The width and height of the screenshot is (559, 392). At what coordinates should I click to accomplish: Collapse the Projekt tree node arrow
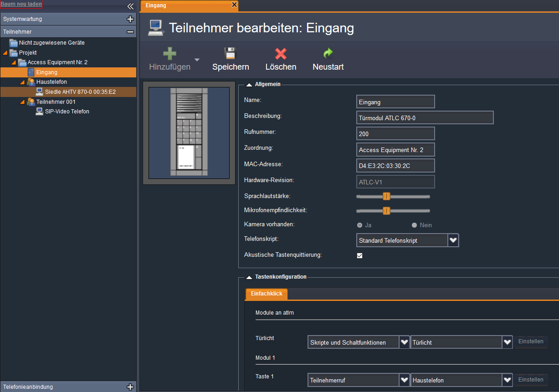5,53
